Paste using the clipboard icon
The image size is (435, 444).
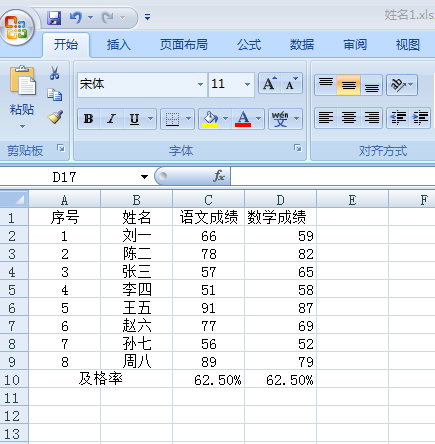coord(22,80)
